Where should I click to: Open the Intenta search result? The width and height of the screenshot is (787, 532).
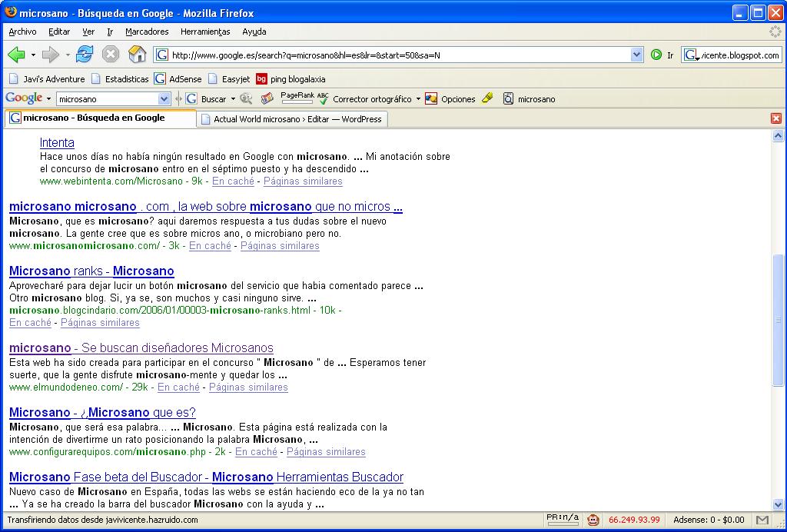point(57,142)
